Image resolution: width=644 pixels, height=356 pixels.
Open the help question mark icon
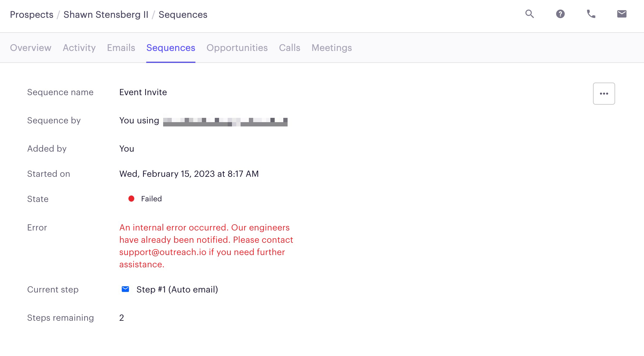(560, 14)
